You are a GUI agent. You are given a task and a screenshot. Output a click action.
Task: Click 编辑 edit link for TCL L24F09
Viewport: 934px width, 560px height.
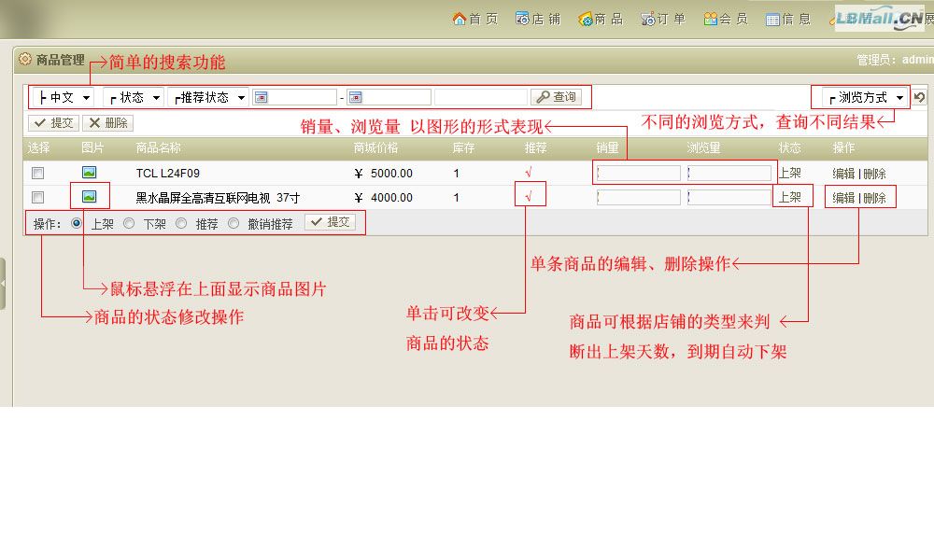(x=843, y=174)
